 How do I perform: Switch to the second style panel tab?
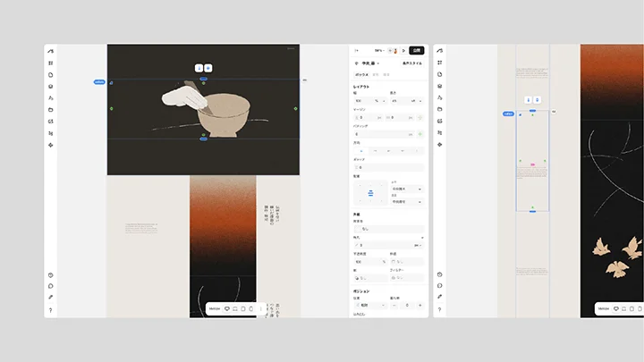point(376,75)
